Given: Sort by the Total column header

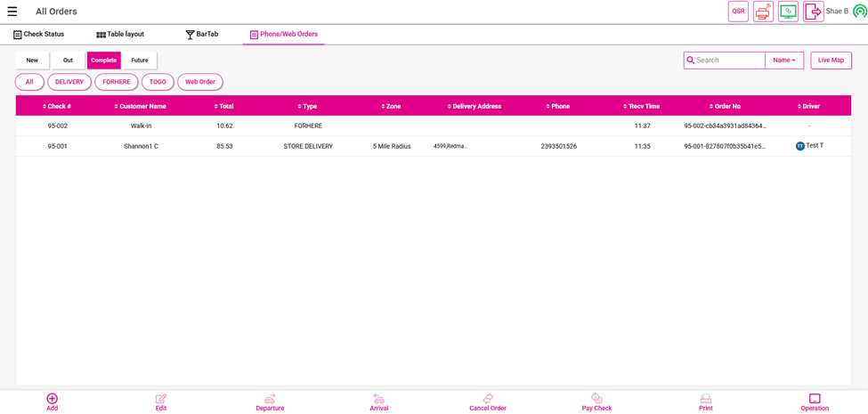Looking at the screenshot, I should pyautogui.click(x=224, y=106).
